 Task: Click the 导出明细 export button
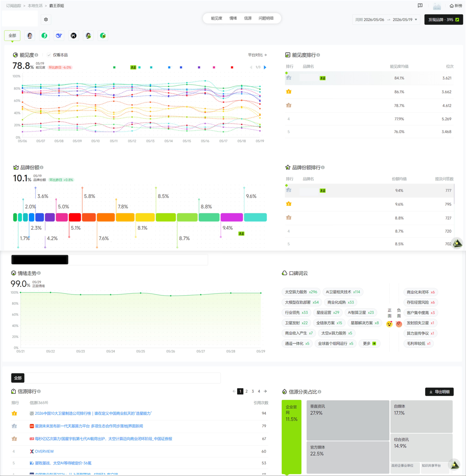pos(439,392)
